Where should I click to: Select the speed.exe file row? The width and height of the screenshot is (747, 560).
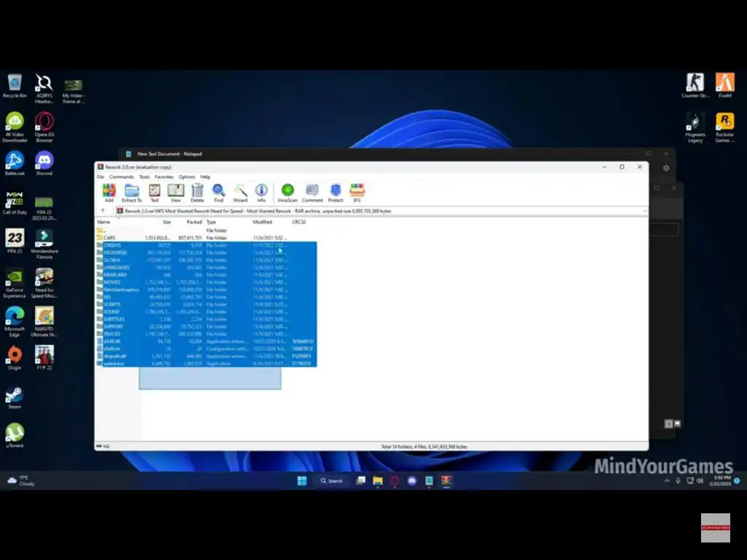pyautogui.click(x=206, y=363)
